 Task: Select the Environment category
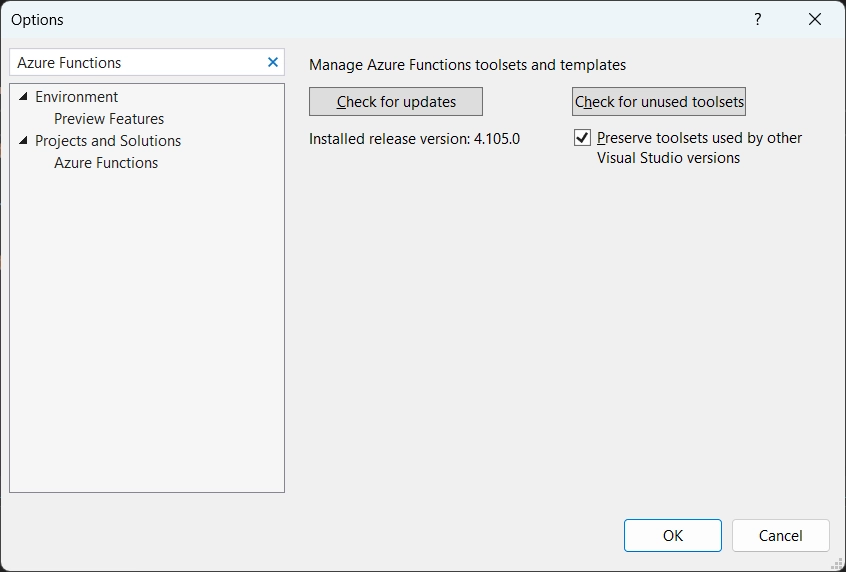[77, 97]
